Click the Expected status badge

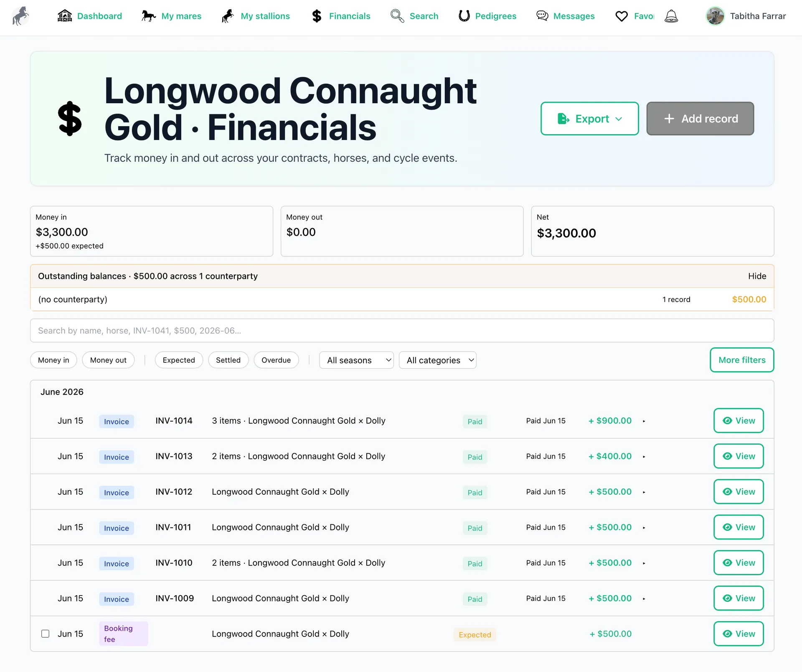point(475,635)
